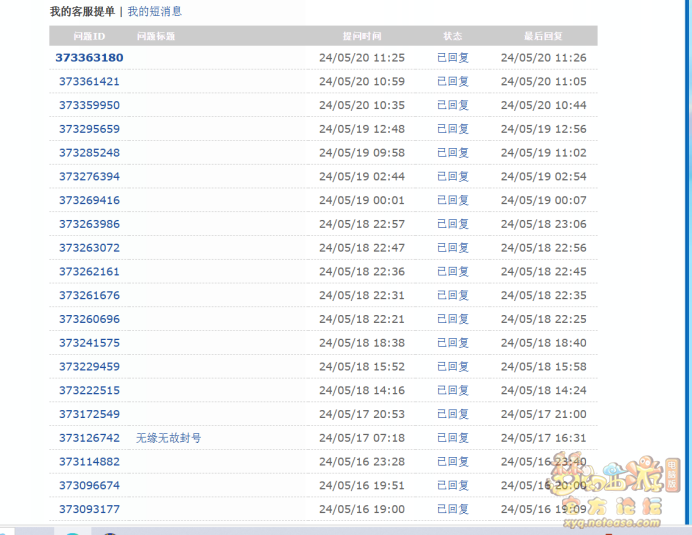This screenshot has height=535, width=692.
Task: Click ticket 373222515 link
Action: 89,390
